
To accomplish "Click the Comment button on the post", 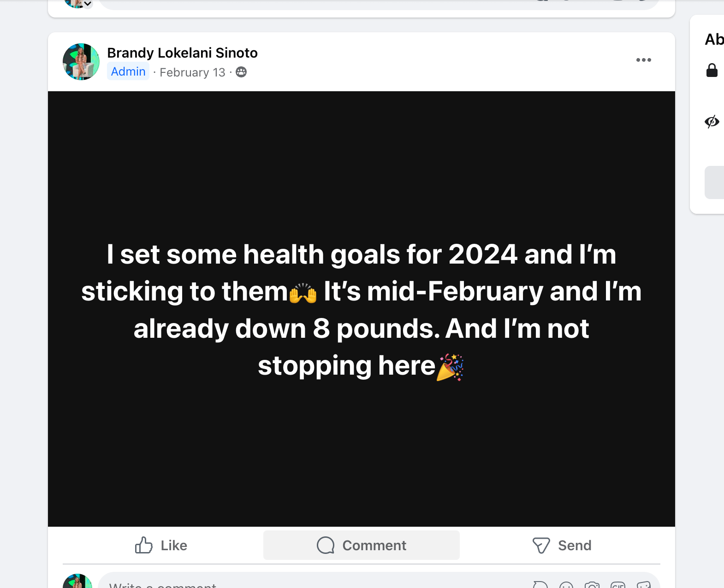I will [x=361, y=546].
